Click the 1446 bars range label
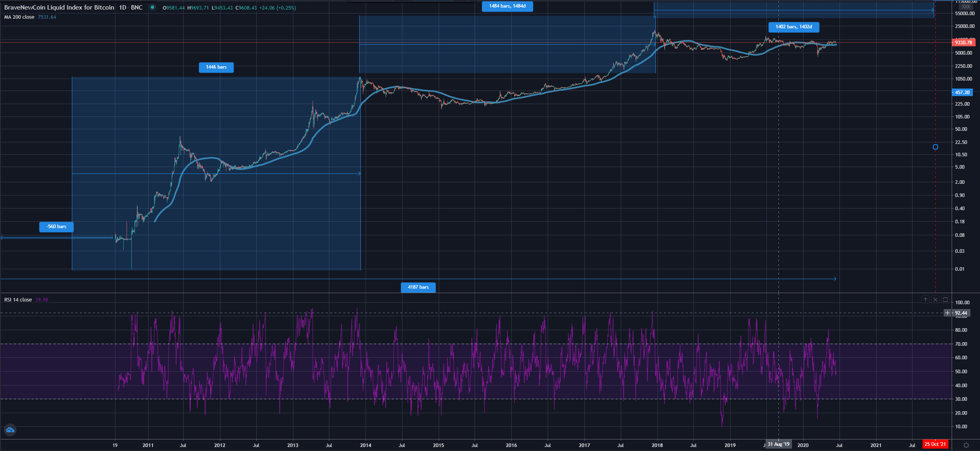Viewport: 980px width, 451px height. coord(216,67)
